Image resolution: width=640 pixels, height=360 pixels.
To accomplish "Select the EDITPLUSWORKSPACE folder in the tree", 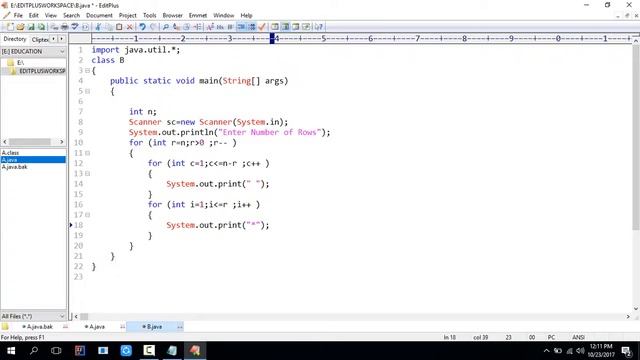I will pyautogui.click(x=42, y=71).
